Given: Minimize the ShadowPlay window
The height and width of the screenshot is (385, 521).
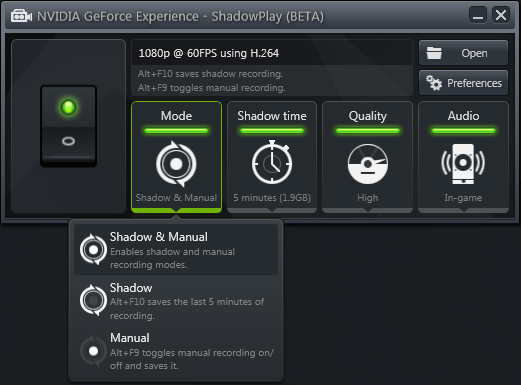Looking at the screenshot, I should coord(478,15).
